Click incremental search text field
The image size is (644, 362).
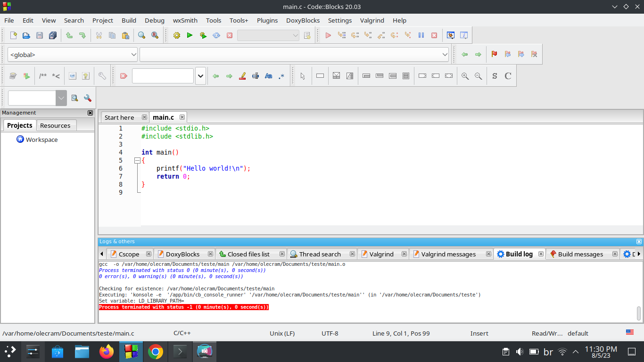(x=163, y=76)
